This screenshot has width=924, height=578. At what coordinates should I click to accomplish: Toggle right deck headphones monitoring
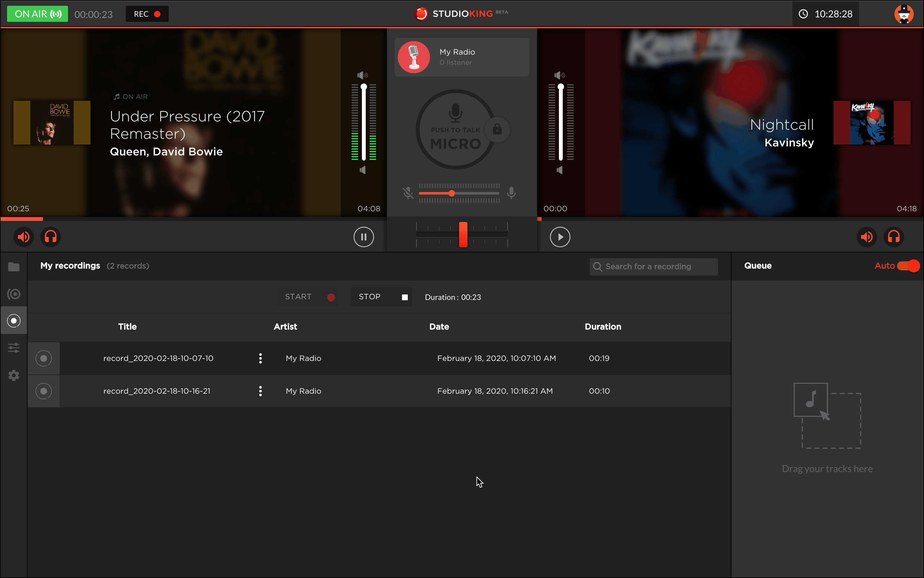pyautogui.click(x=894, y=237)
